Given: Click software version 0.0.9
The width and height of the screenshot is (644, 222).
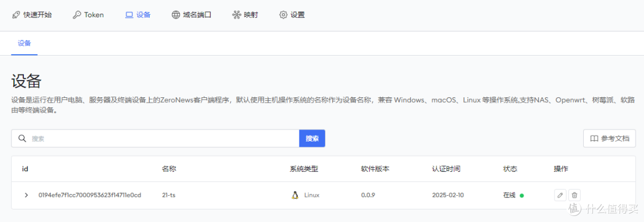Looking at the screenshot, I should (x=368, y=195).
